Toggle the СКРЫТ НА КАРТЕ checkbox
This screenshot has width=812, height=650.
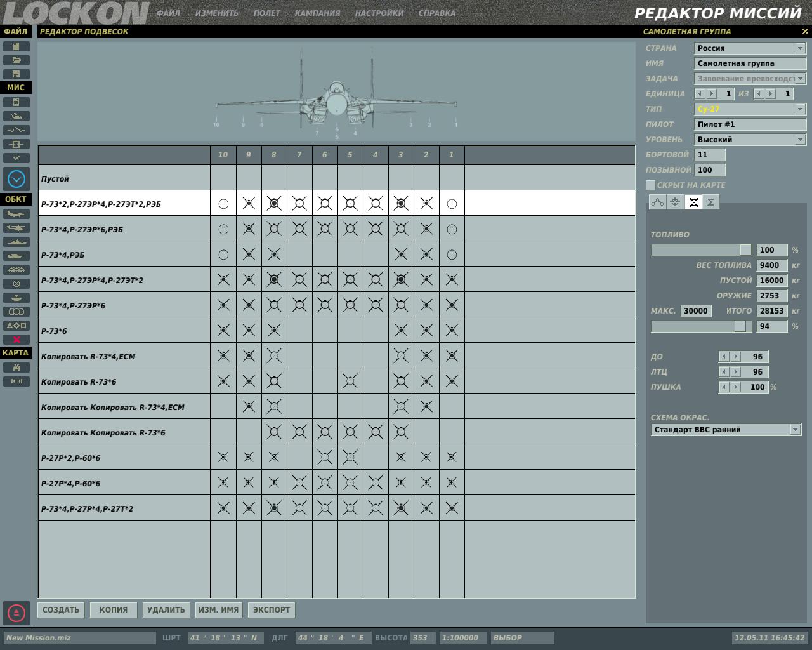650,185
